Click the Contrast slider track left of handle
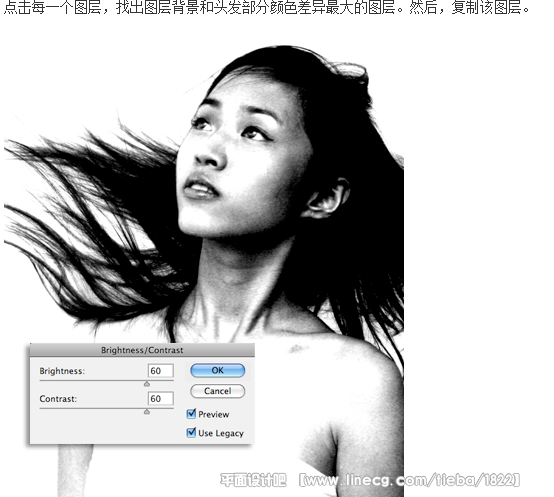Screen dimensions: 554x497 coord(92,409)
